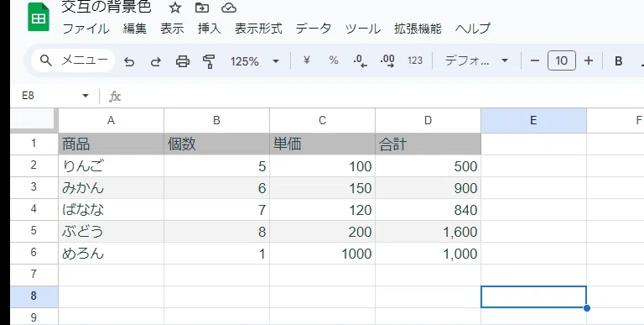The image size is (644, 325).
Task: Select the cell りんご
Action: tap(111, 165)
